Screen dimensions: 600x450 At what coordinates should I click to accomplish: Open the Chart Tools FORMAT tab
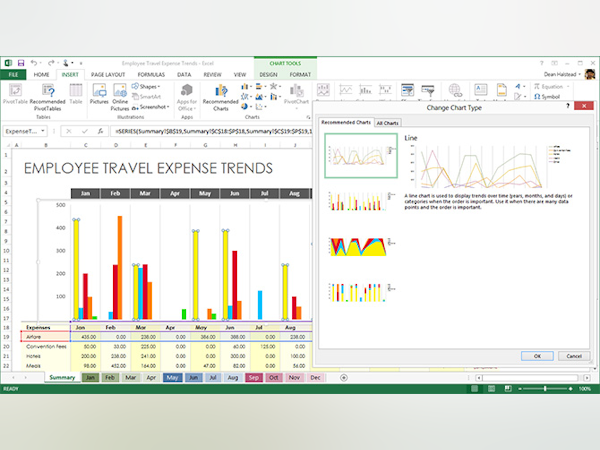point(300,75)
